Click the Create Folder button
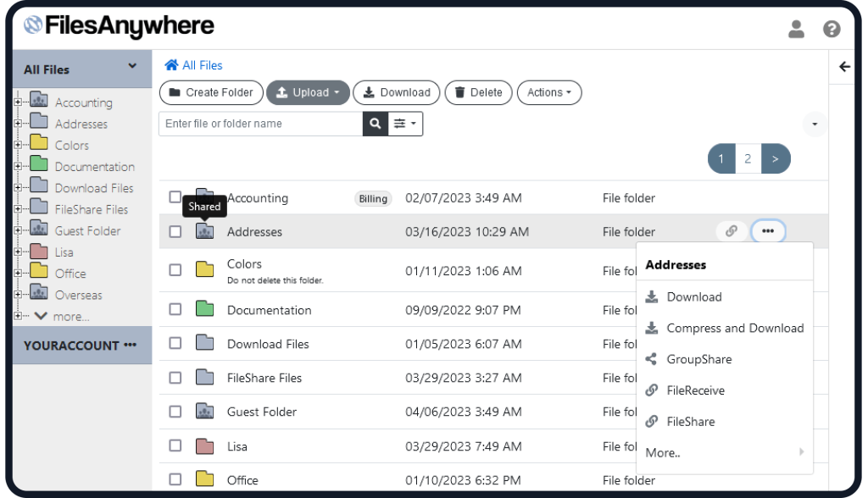Viewport: 868px width, 498px height. point(210,92)
